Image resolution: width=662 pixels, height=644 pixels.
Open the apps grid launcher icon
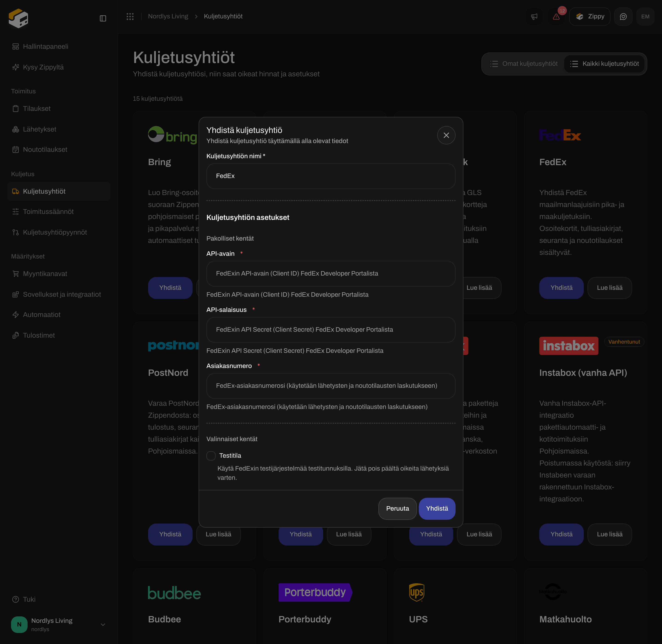coord(130,16)
